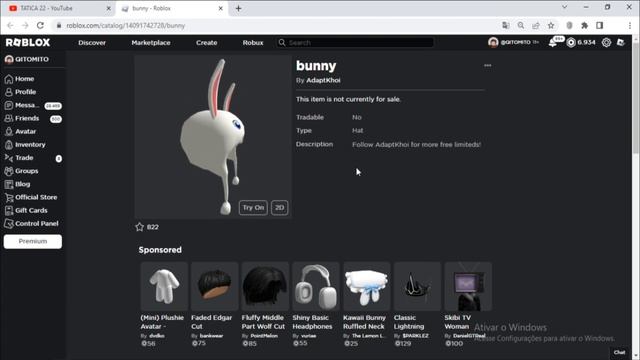Open the Robux balance icon

tap(571, 42)
